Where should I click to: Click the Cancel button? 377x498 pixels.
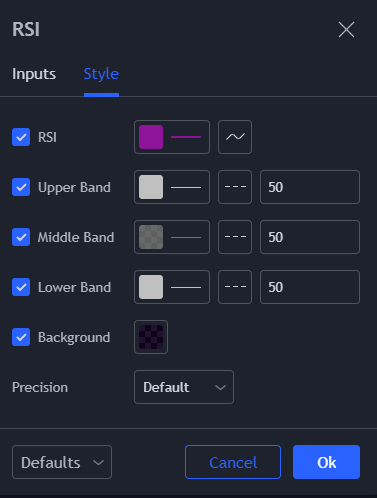(x=233, y=462)
